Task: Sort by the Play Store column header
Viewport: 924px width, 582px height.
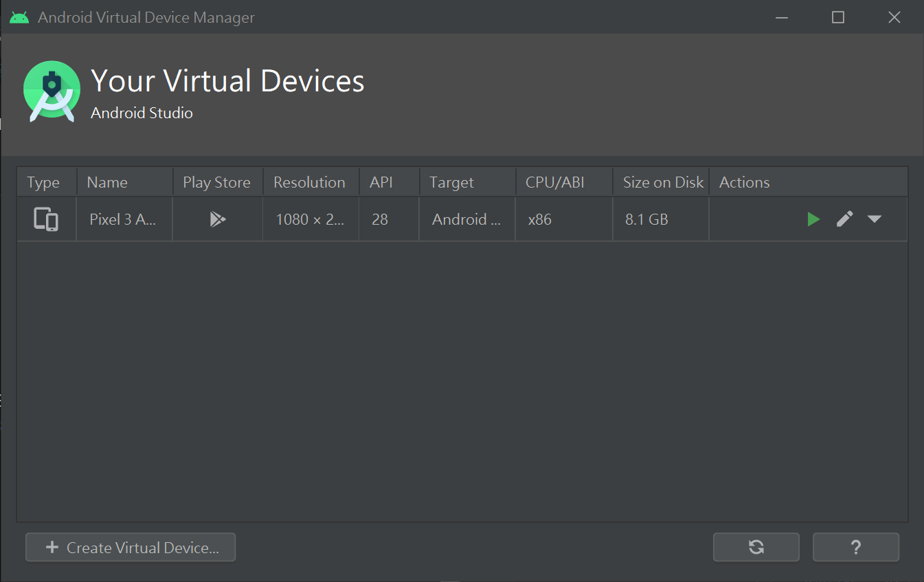Action: click(218, 182)
